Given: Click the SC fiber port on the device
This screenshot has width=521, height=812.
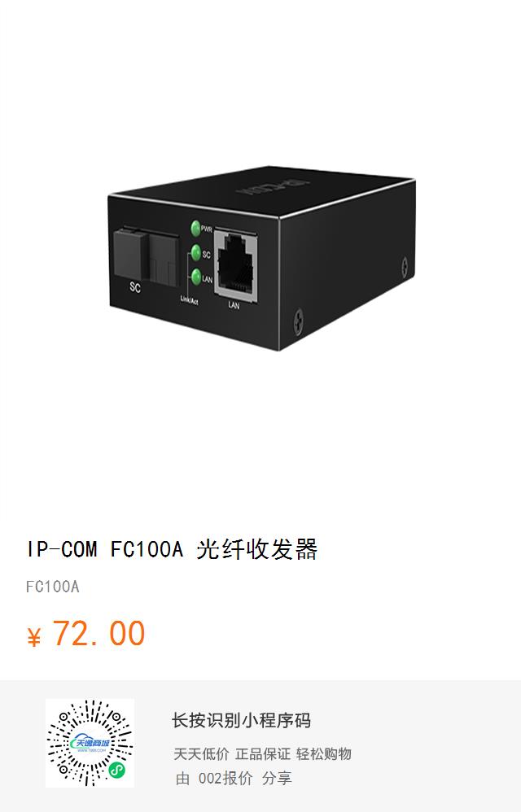Looking at the screenshot, I should [147, 258].
